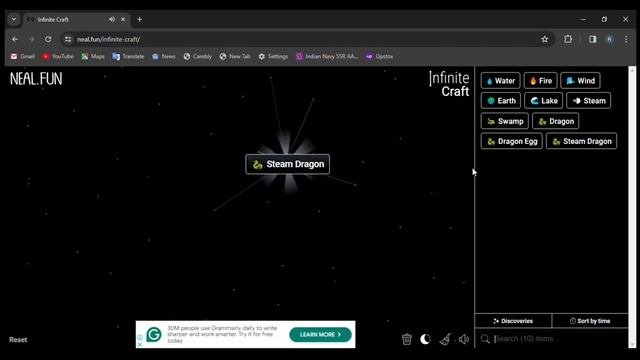Select the Swamp element
640x360 pixels.
coord(505,121)
